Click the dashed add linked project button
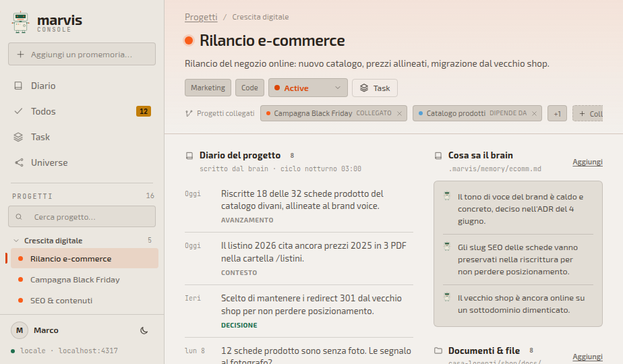This screenshot has height=364, width=623. (588, 114)
